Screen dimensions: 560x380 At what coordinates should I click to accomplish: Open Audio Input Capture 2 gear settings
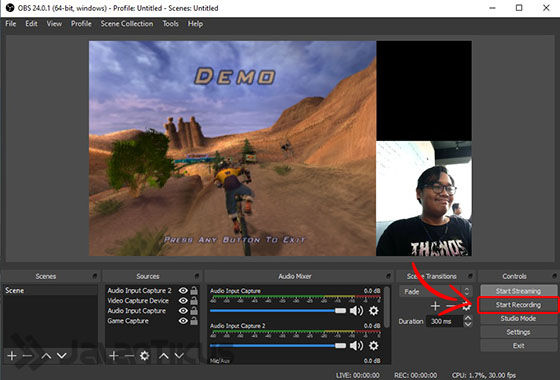374,345
